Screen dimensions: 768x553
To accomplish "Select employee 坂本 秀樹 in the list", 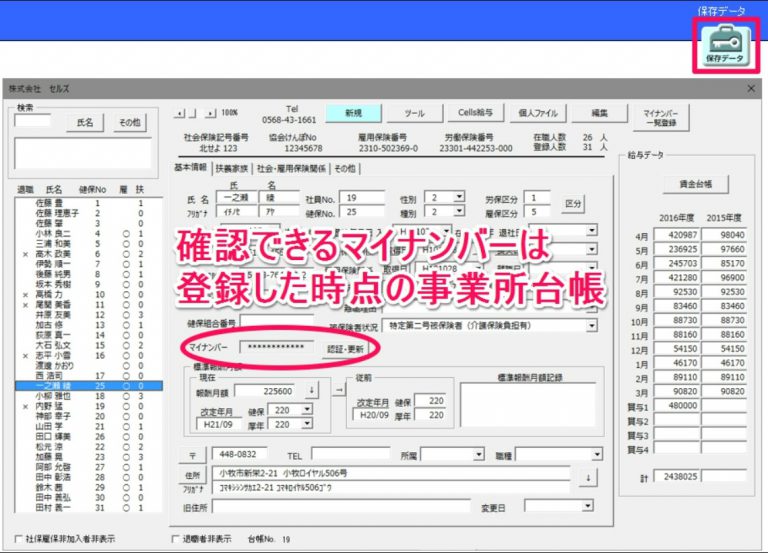I will [88, 284].
